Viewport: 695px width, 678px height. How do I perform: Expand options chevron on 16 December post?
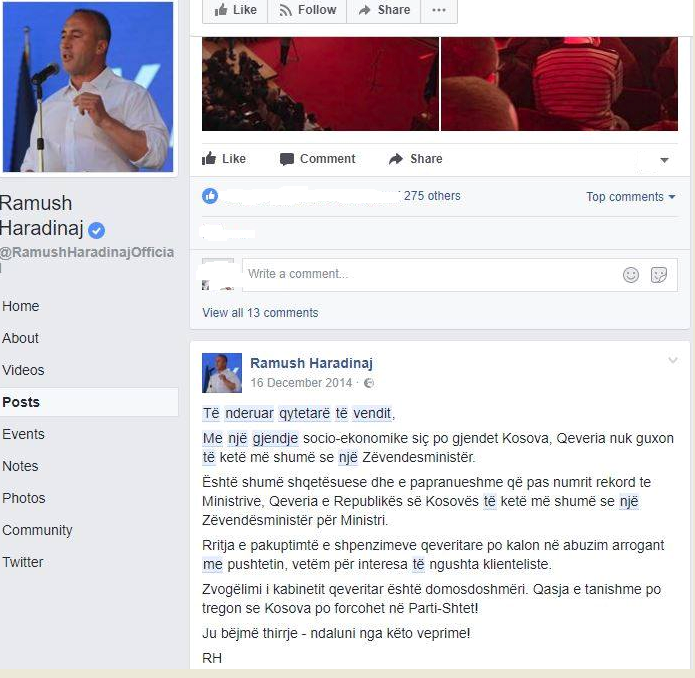pyautogui.click(x=673, y=360)
